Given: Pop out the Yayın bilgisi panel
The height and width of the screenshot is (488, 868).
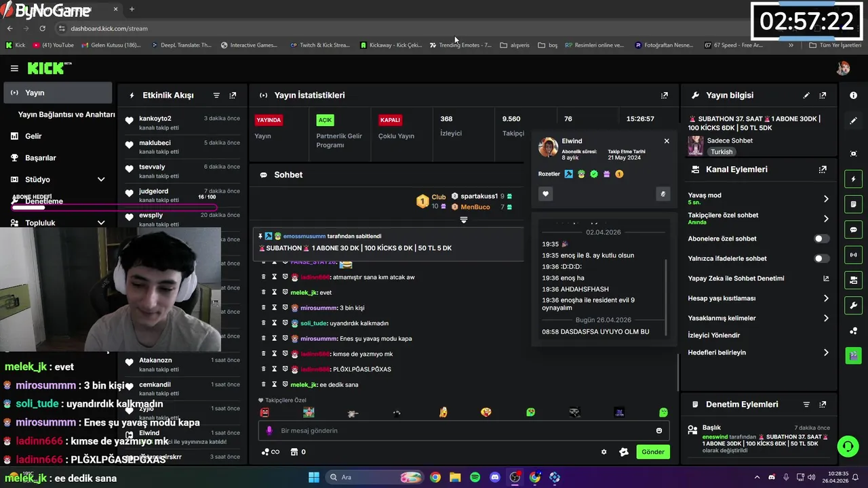Looking at the screenshot, I should pyautogui.click(x=823, y=96).
